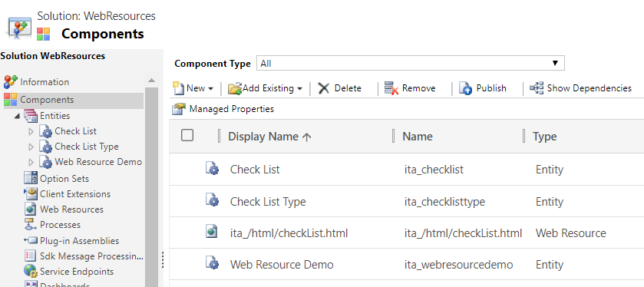Click the Show Dependencies icon

coord(537,88)
